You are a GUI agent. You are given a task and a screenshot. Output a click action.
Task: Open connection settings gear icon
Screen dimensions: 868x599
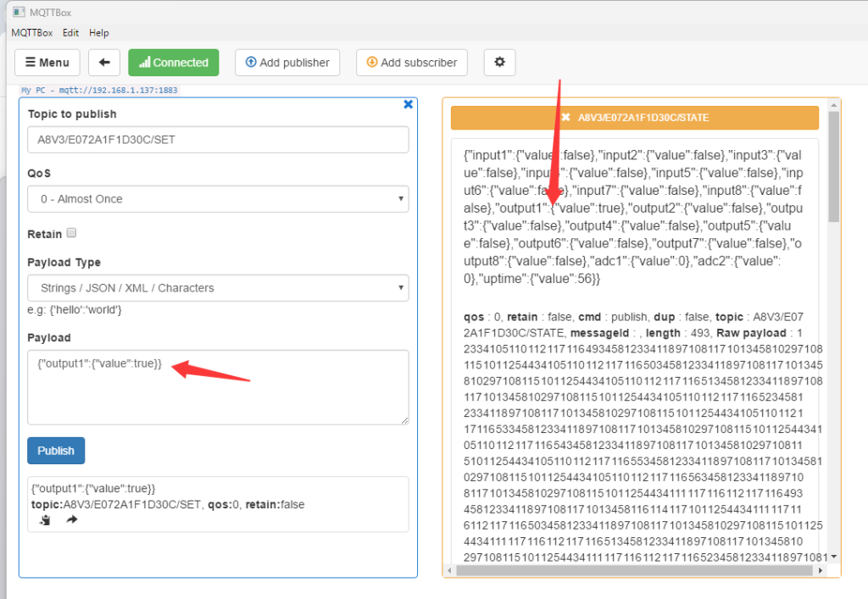click(x=499, y=63)
